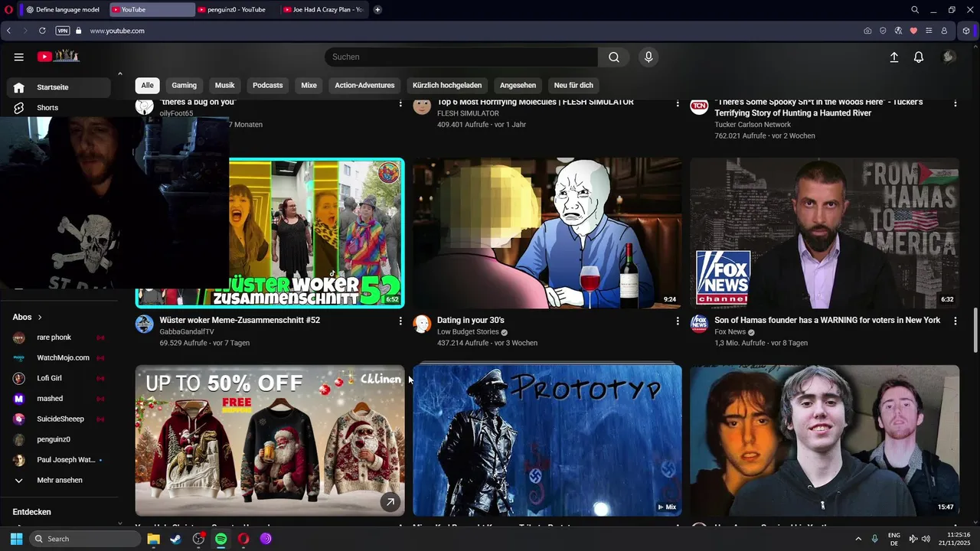
Task: Open the new tab plus button
Action: click(377, 10)
